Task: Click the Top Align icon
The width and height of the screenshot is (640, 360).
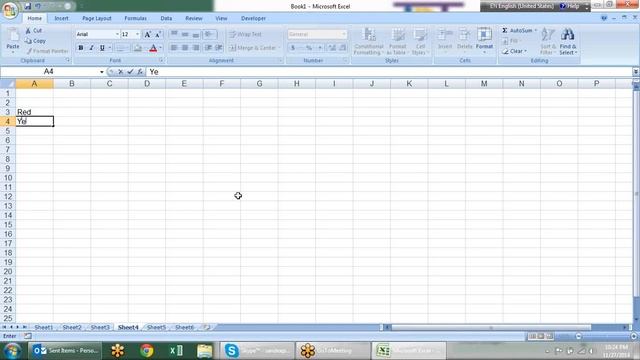Action: point(174,34)
